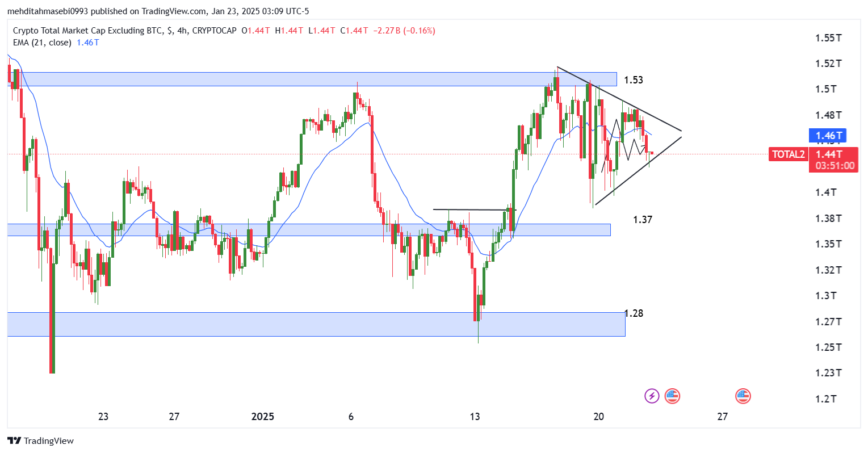Click the 20 date label on time axis
The image size is (868, 453).
pyautogui.click(x=598, y=417)
